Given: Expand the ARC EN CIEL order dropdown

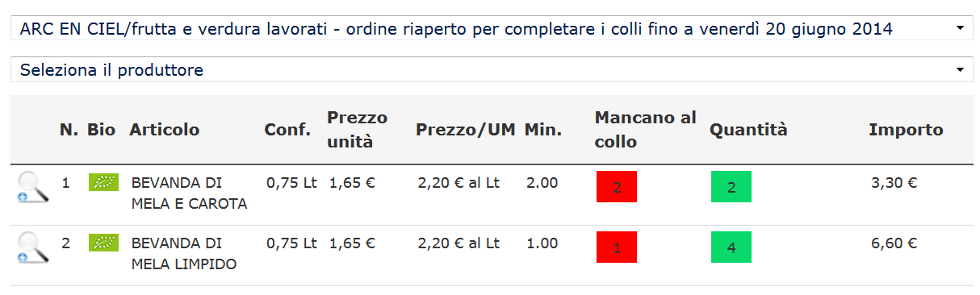Looking at the screenshot, I should [x=490, y=28].
